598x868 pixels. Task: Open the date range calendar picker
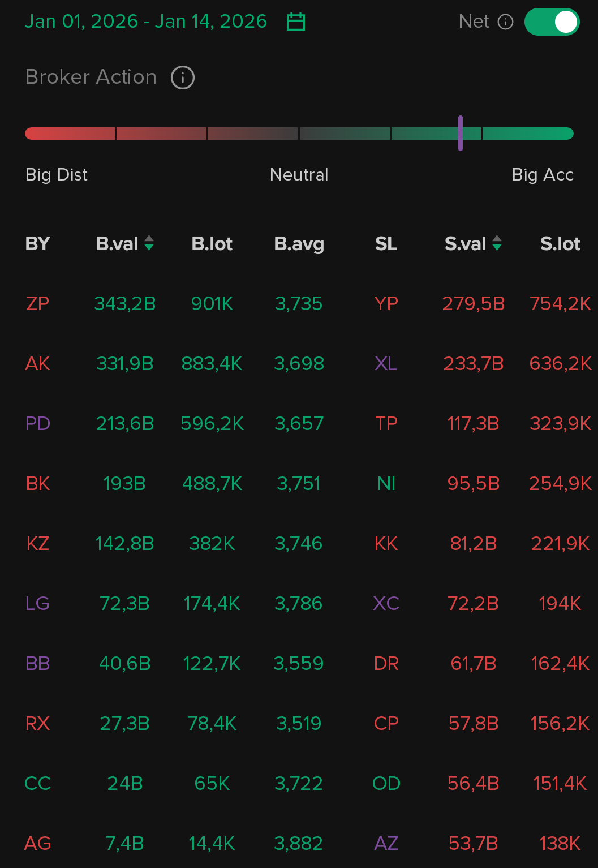(296, 22)
